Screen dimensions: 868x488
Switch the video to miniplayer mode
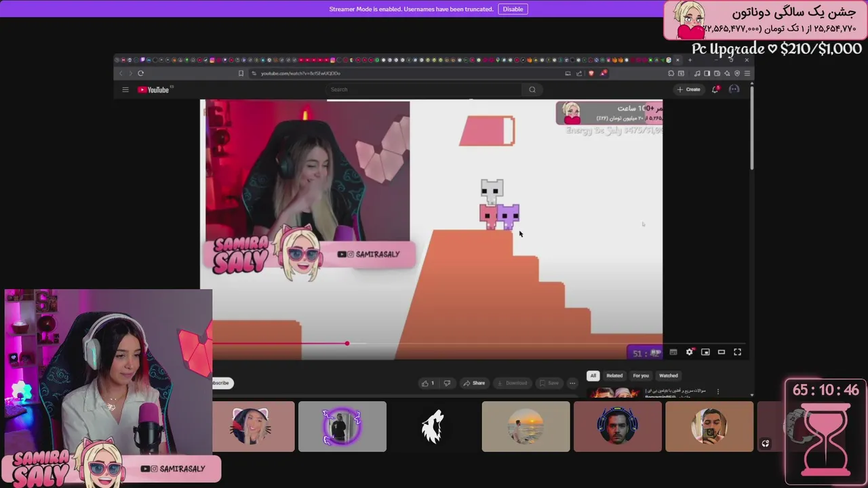[705, 352]
